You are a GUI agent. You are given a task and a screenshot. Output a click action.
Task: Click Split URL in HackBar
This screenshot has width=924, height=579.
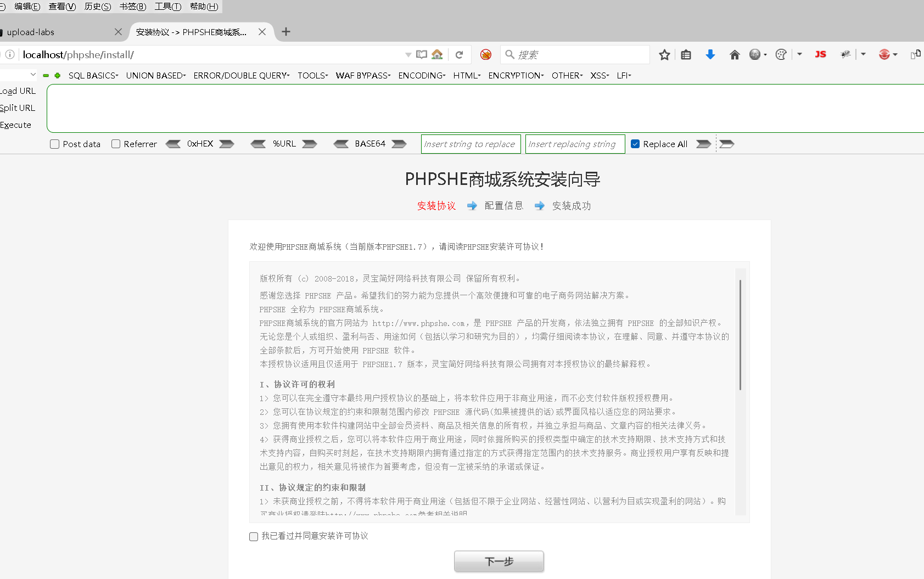click(x=18, y=108)
